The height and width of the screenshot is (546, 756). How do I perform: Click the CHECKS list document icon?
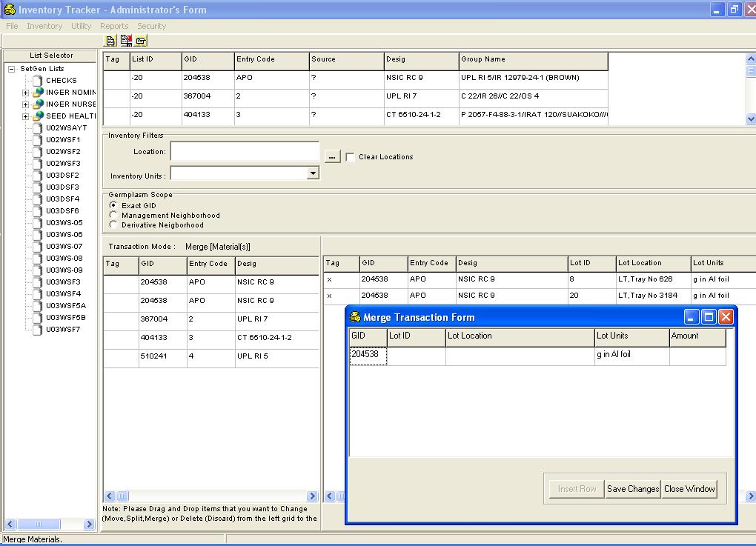pyautogui.click(x=38, y=81)
